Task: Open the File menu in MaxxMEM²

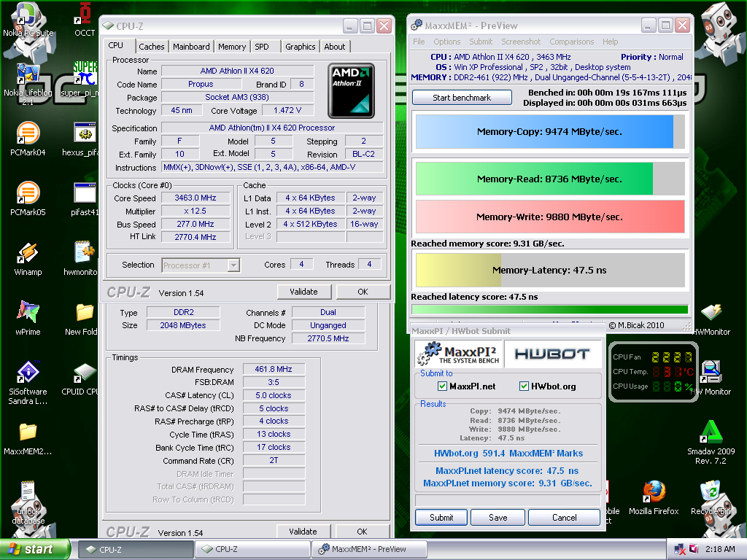Action: [419, 42]
